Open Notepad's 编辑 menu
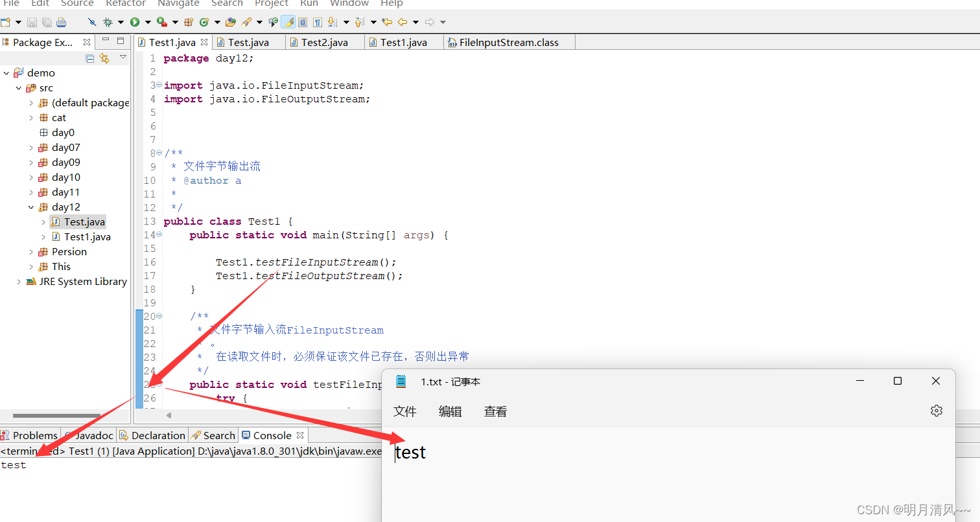The image size is (980, 522). pyautogui.click(x=450, y=411)
